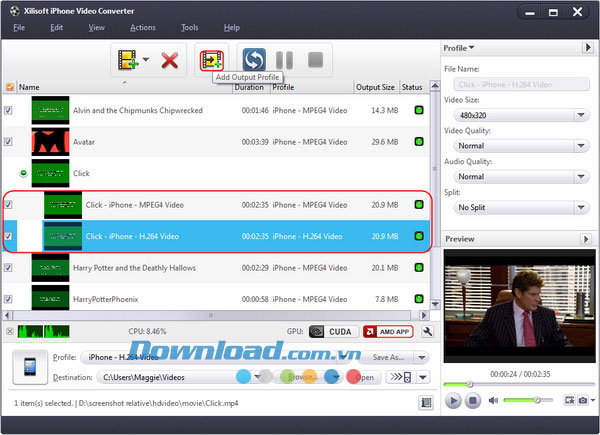Viewport: 600px width, 435px height.
Task: Click the Save As button
Action: [x=392, y=357]
